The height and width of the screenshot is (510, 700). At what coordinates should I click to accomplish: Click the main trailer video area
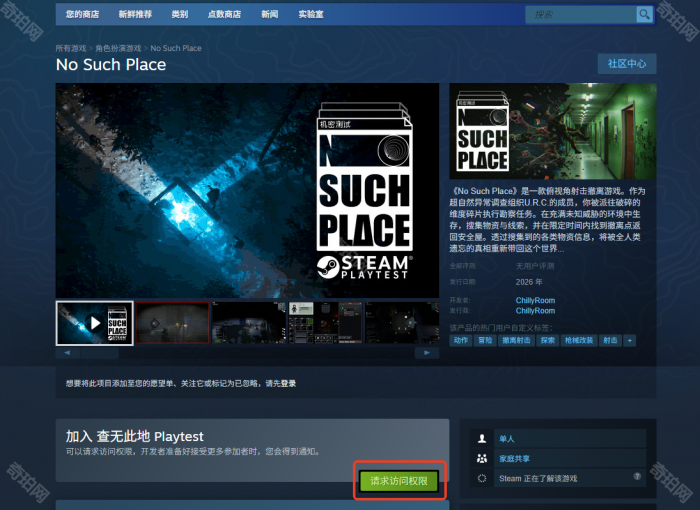(247, 190)
